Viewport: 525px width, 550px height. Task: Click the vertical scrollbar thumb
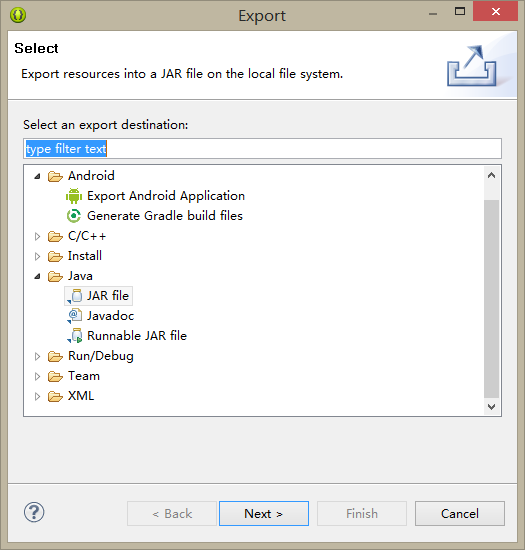point(492,299)
